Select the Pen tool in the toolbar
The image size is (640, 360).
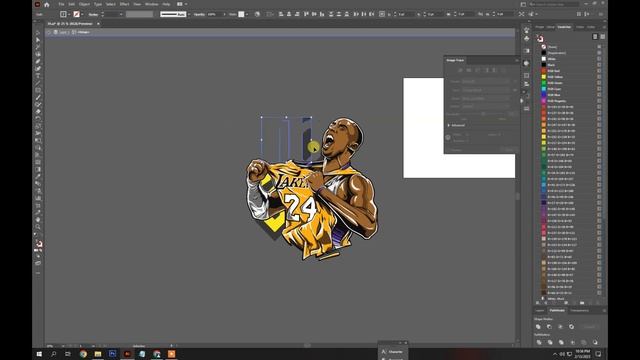38,61
